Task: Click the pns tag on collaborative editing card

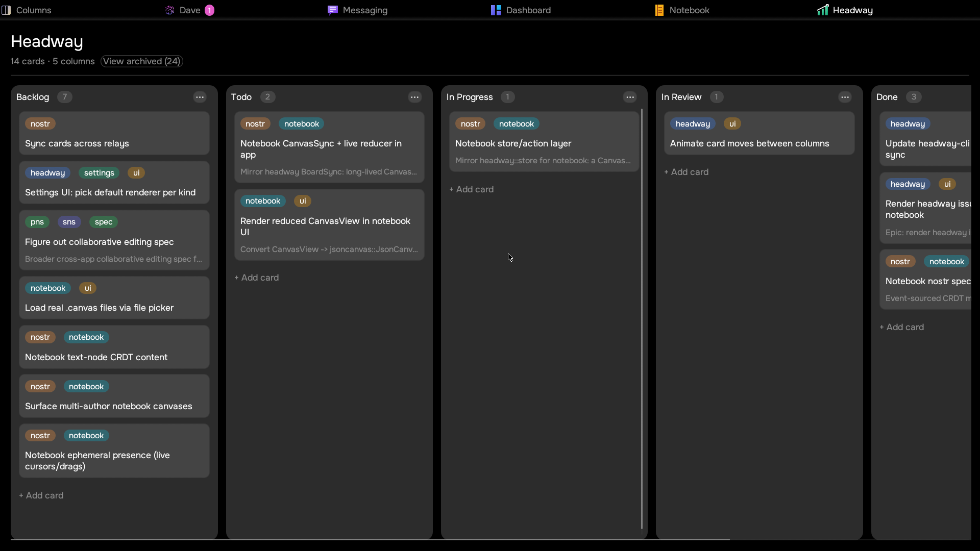Action: [x=37, y=222]
